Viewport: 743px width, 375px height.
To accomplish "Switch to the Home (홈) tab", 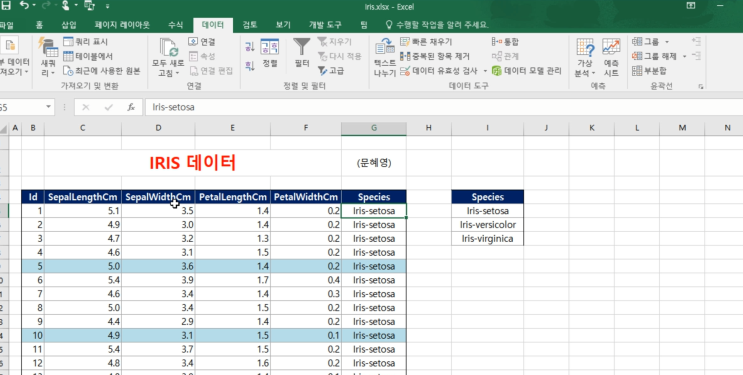I will pyautogui.click(x=39, y=25).
